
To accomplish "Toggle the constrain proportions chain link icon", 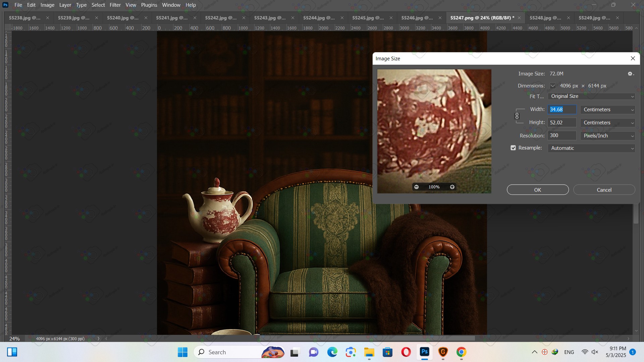I will (517, 116).
